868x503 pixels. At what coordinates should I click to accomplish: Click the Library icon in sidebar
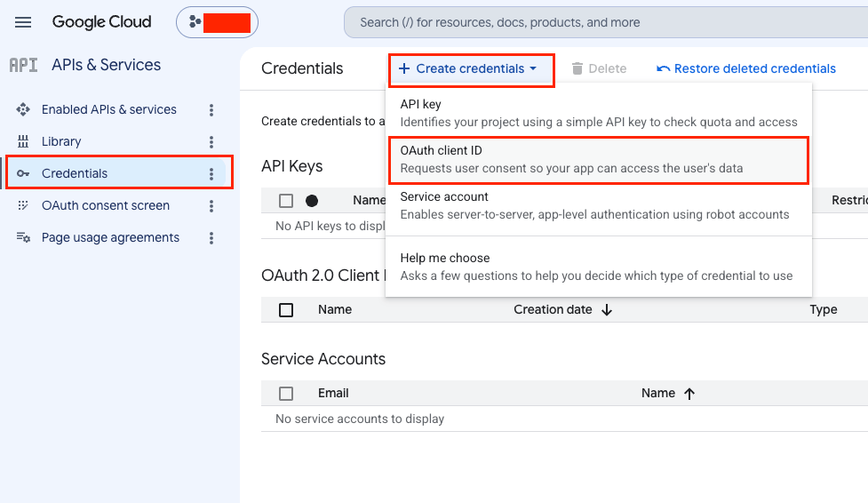tap(23, 142)
